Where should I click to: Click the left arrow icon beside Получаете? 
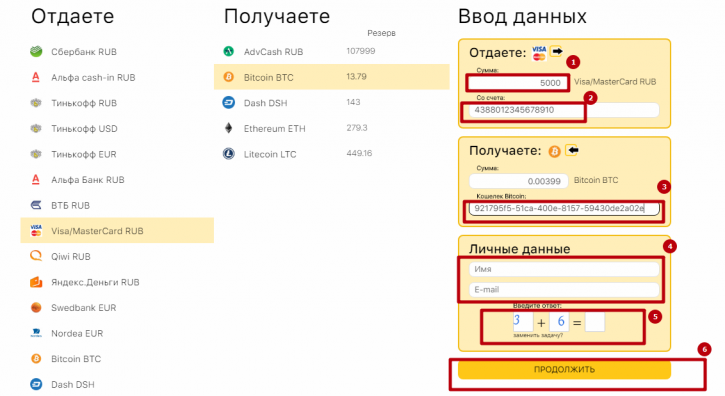572,150
